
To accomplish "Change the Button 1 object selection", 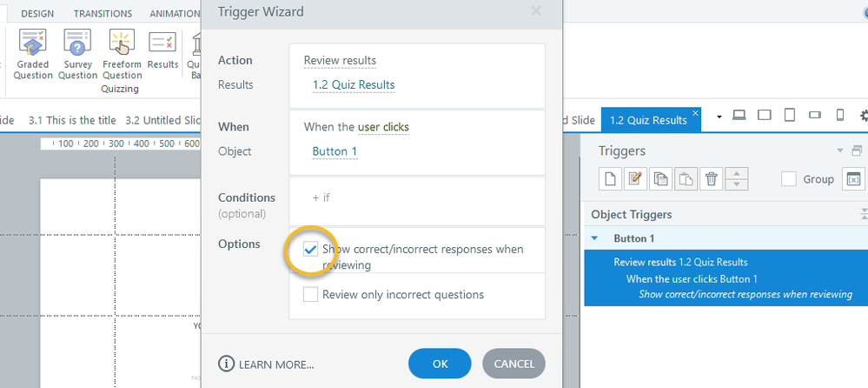I will coord(335,151).
